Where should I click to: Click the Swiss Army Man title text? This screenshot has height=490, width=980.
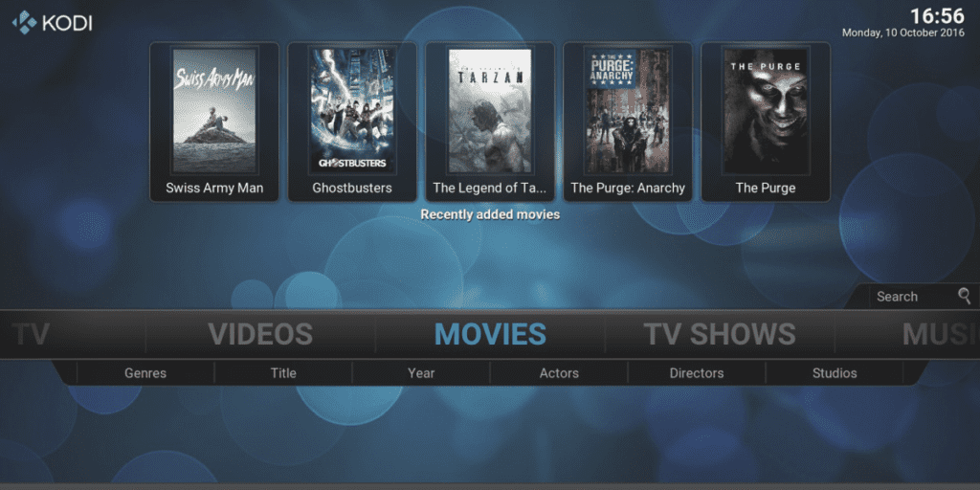[x=214, y=189]
